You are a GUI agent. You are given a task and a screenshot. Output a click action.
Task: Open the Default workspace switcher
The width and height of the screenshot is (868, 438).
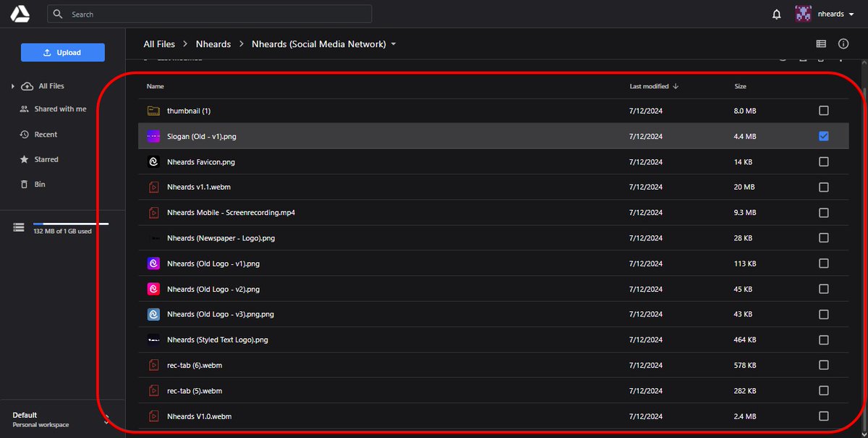62,419
